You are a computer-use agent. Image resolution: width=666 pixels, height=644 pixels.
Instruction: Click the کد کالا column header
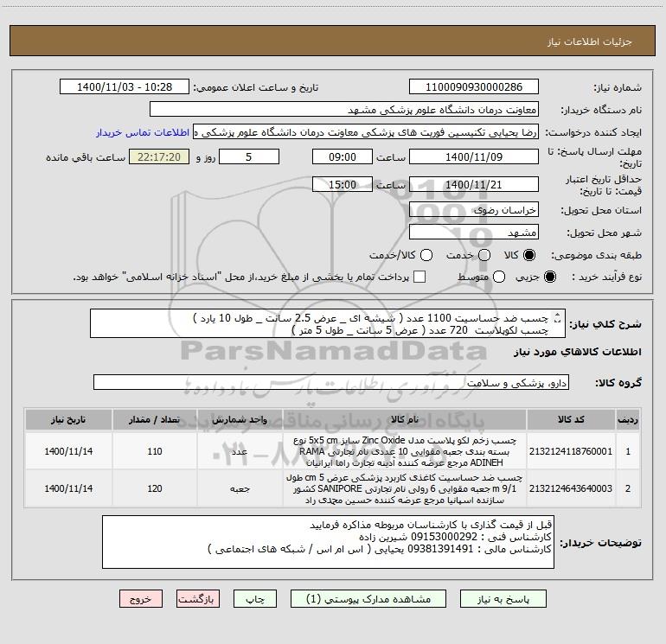571,419
